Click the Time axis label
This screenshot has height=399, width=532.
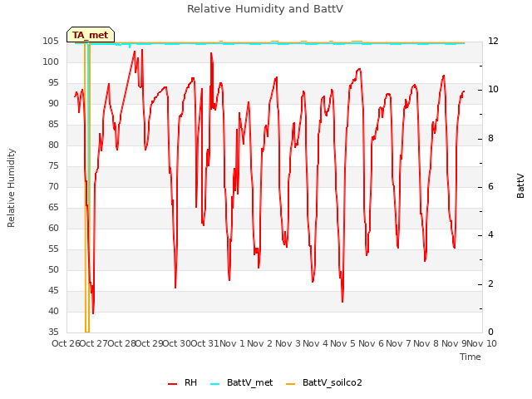470,357
